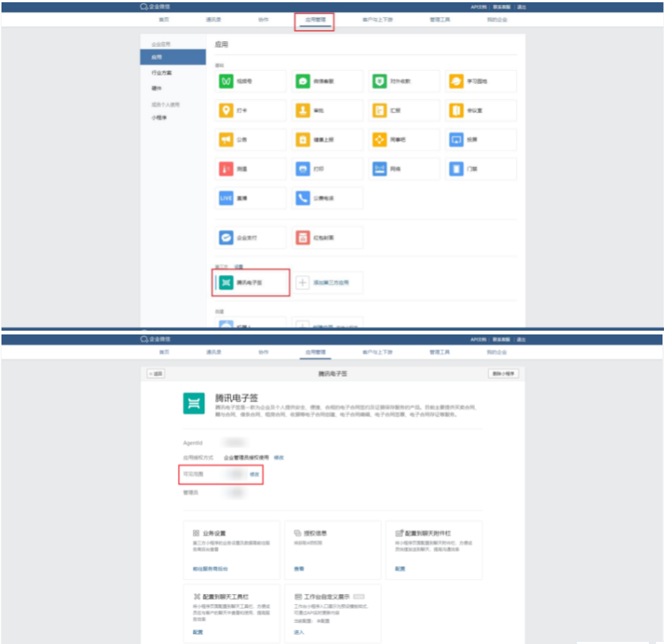This screenshot has width=667, height=644.
Task: Click the 工作台自定义展示 card icon
Action: [x=298, y=597]
